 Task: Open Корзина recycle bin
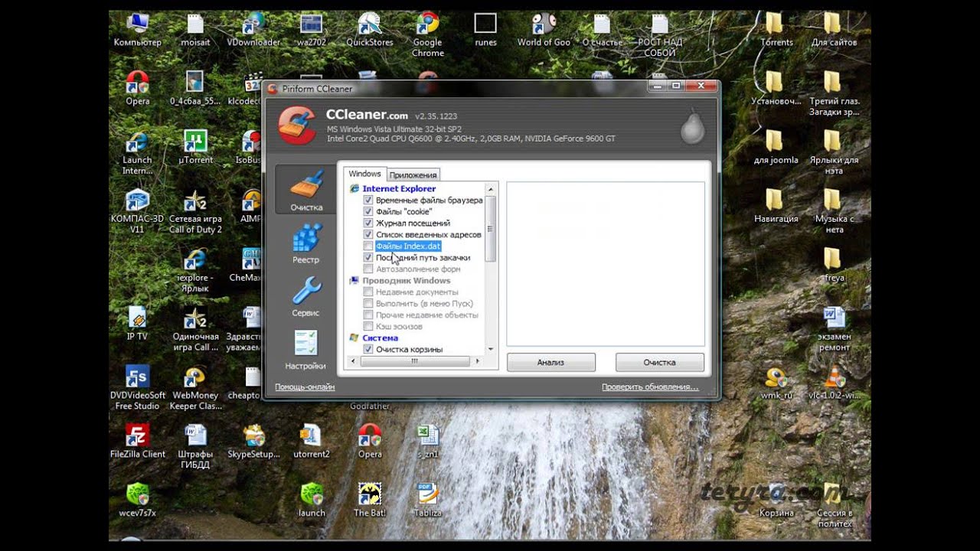pos(776,500)
